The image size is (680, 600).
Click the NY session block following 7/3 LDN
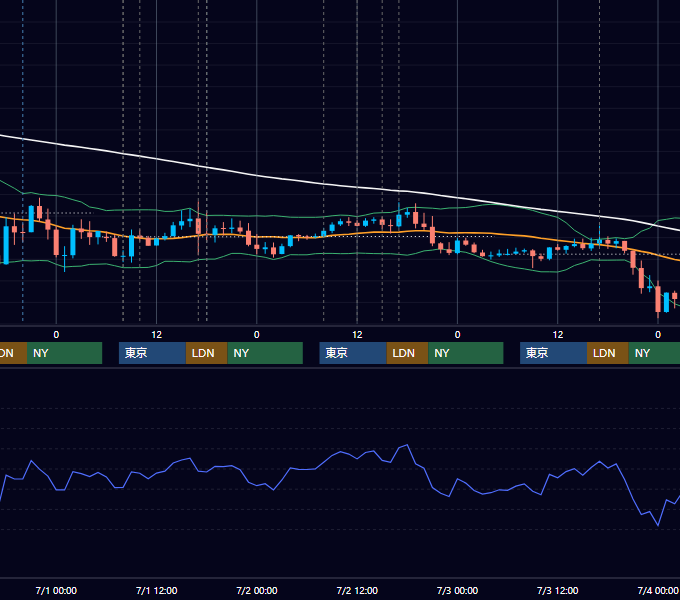pos(654,353)
